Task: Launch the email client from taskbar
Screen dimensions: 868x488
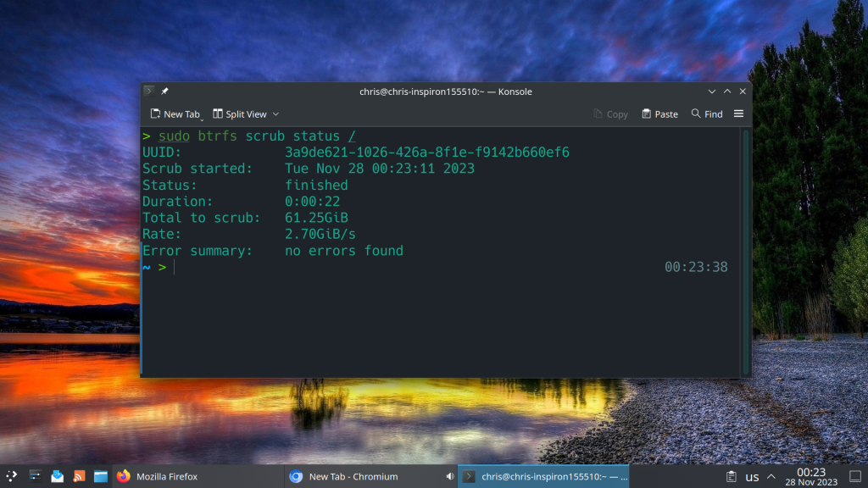Action: click(58, 476)
